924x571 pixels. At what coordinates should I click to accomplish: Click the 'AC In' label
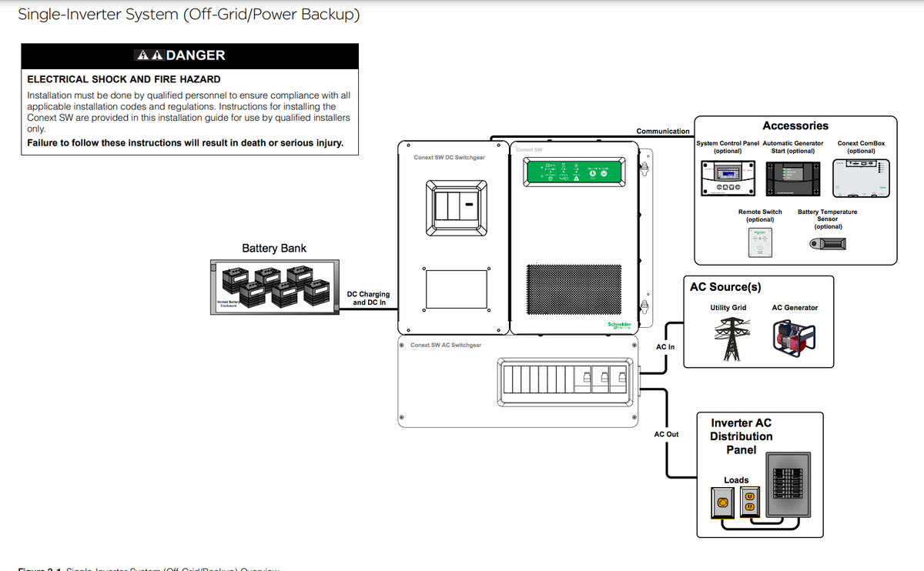pyautogui.click(x=665, y=347)
